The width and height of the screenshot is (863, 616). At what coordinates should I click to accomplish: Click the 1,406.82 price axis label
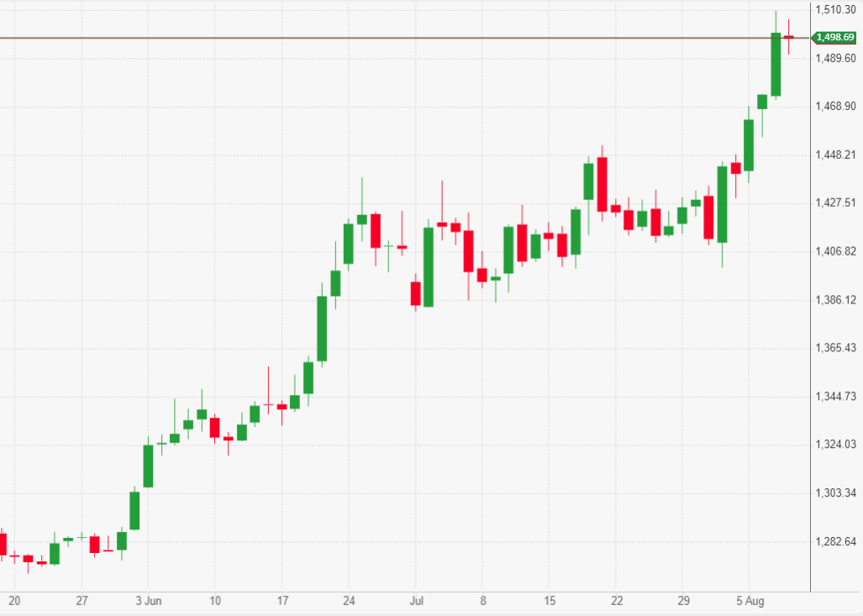point(835,251)
